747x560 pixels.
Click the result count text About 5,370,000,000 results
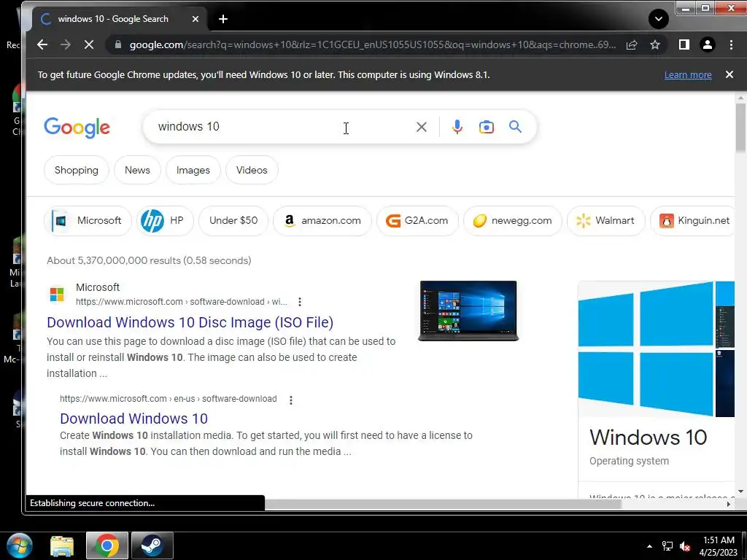(149, 260)
